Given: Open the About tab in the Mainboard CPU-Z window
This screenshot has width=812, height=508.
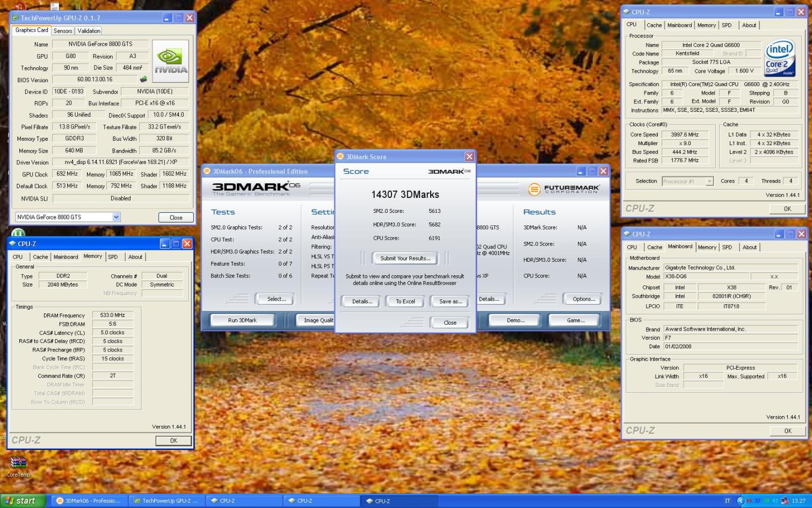Looking at the screenshot, I should pyautogui.click(x=749, y=247).
